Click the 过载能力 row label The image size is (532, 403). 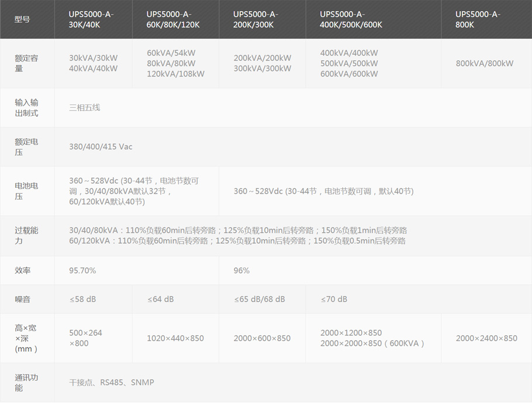coord(26,236)
